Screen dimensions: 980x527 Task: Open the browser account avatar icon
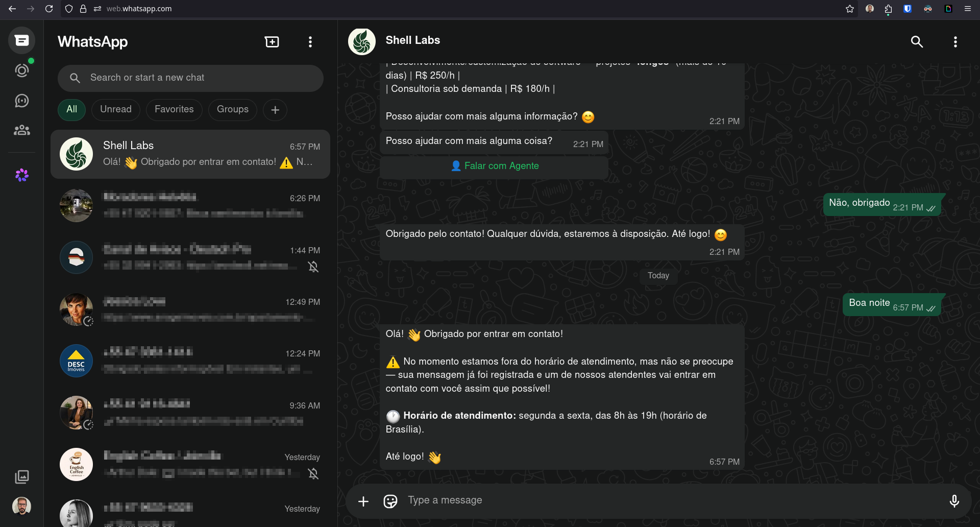click(x=870, y=9)
